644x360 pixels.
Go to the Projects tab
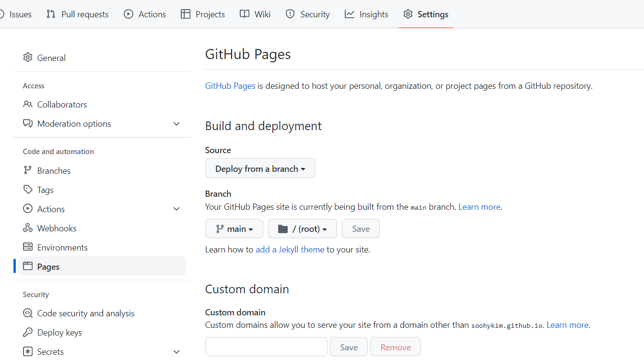[x=203, y=14]
